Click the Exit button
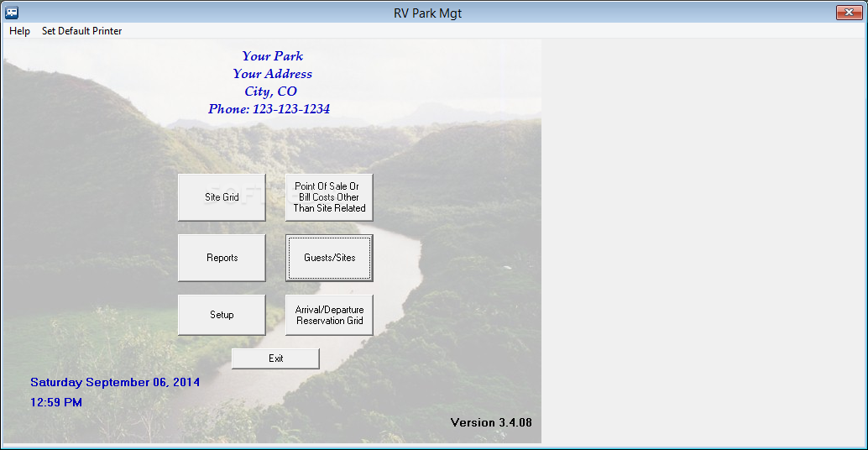 (x=275, y=358)
